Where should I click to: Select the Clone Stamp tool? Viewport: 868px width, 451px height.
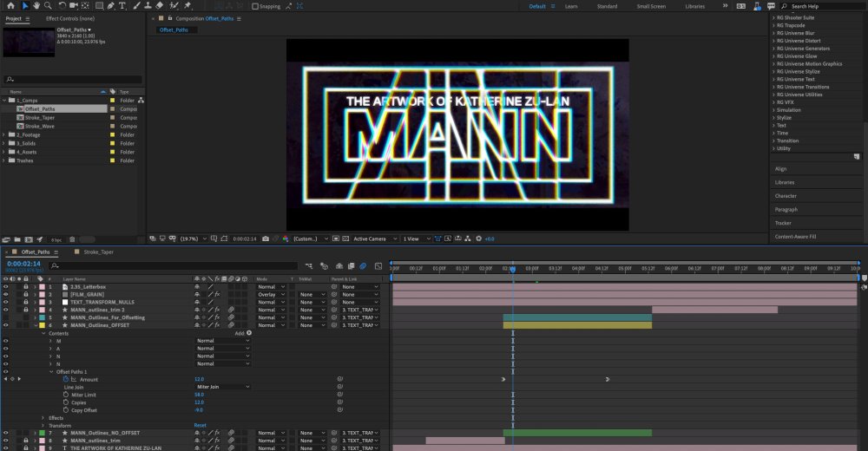[148, 5]
